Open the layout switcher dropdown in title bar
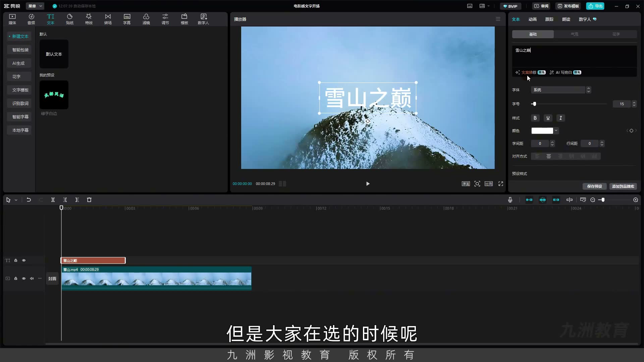Viewport: 644px width, 362px height. point(484,6)
